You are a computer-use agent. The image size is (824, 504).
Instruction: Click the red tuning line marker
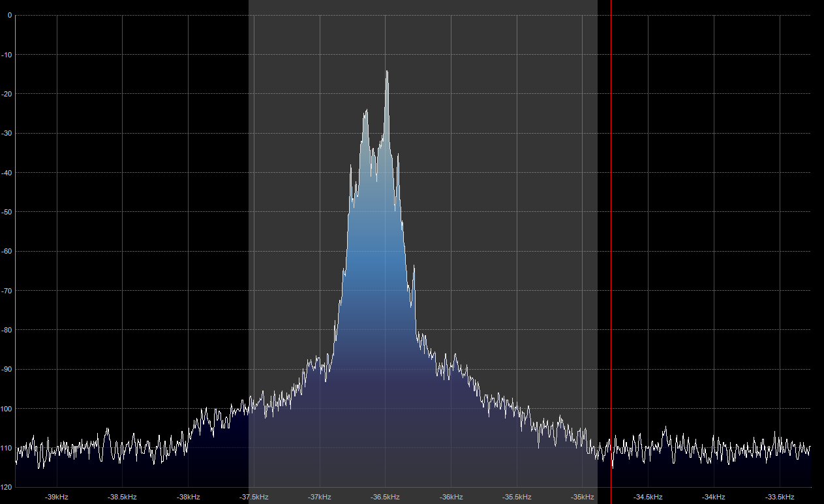tap(611, 251)
